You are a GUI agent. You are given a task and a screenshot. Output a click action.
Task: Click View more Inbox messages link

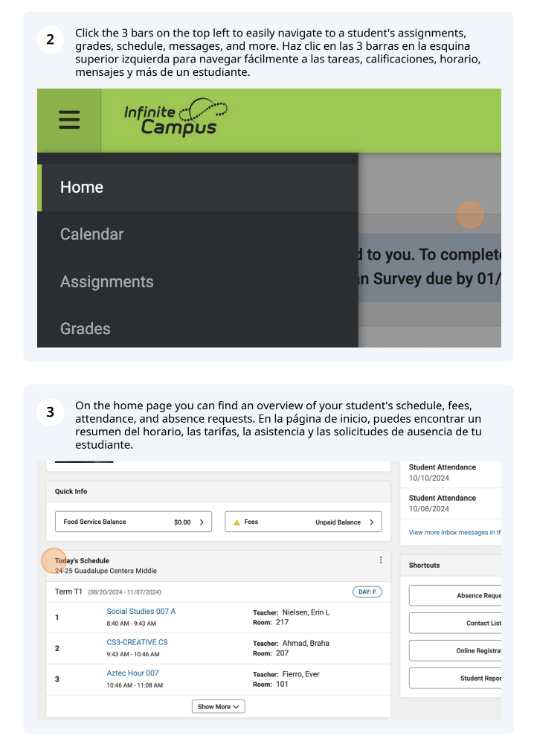click(455, 533)
